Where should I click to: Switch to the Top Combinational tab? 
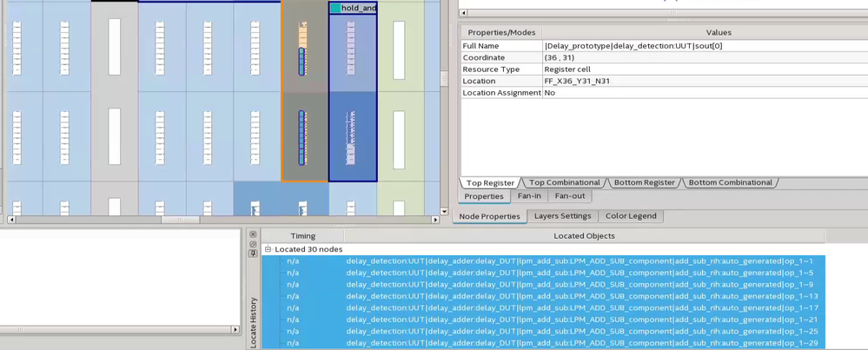click(564, 182)
